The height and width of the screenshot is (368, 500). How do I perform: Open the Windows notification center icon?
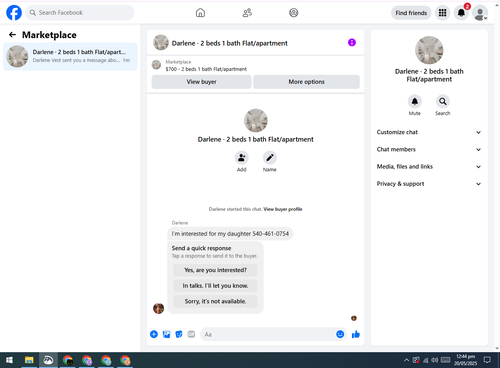[487, 360]
